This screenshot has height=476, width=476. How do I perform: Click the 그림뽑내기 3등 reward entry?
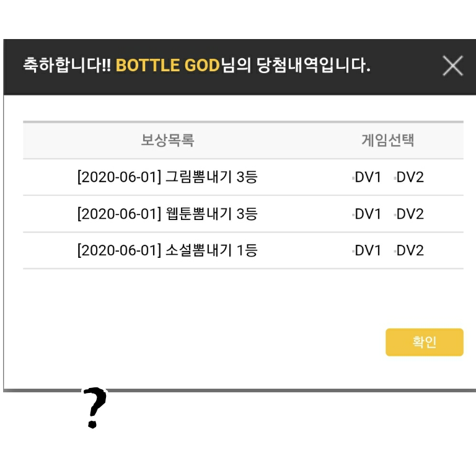[167, 177]
